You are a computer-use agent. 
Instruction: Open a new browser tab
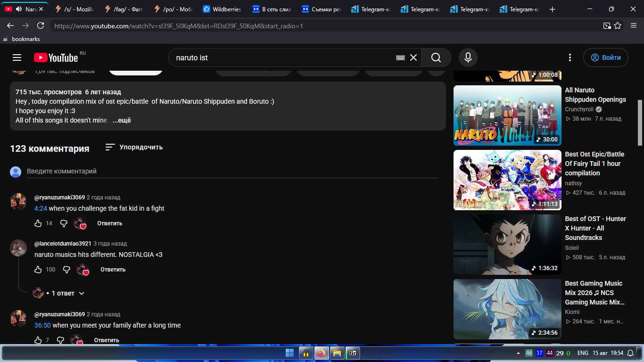553,9
